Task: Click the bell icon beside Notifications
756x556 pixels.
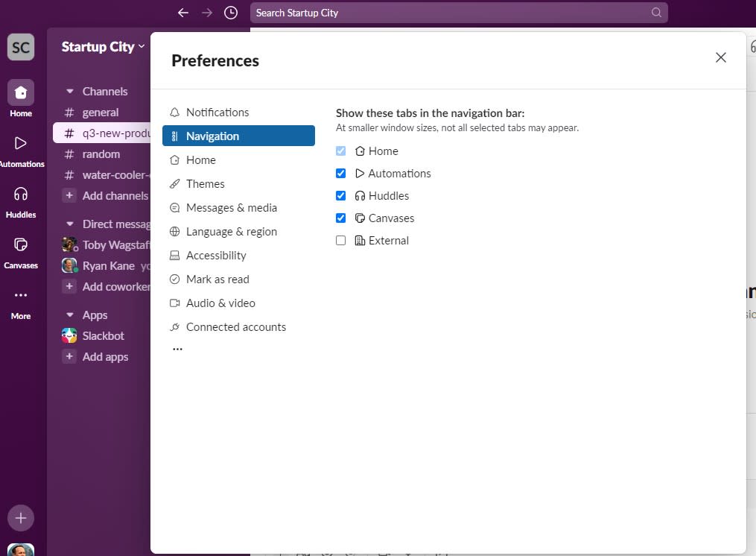Action: point(174,113)
